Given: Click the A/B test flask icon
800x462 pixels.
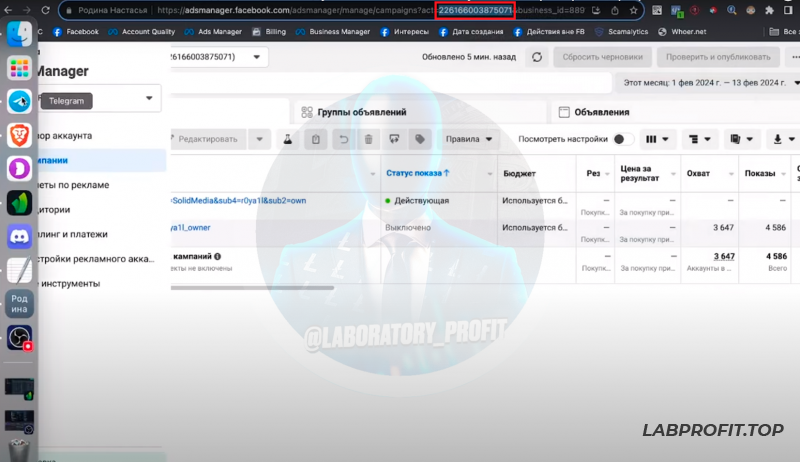Looking at the screenshot, I should (287, 139).
